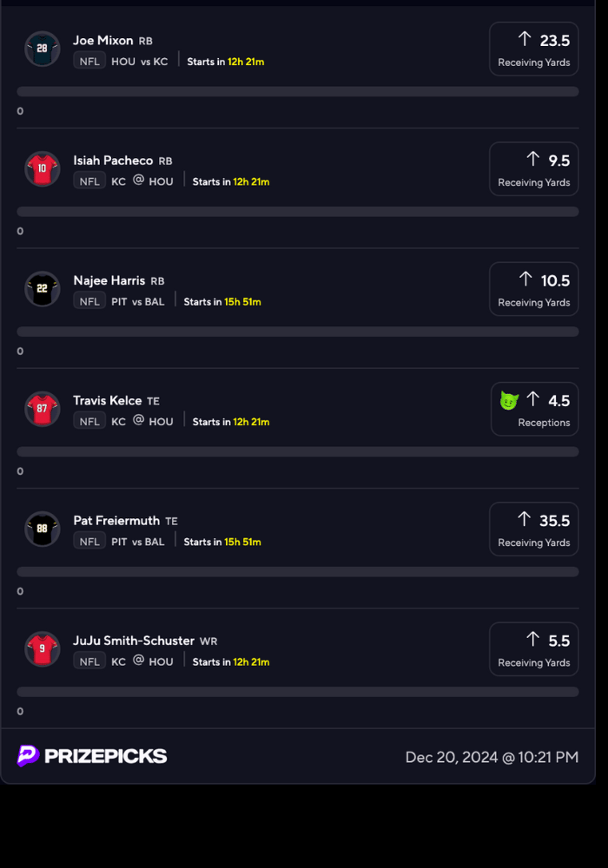Viewport: 608px width, 868px height.
Task: Click Travis Kelce's jersey number 87 icon
Action: tap(42, 409)
